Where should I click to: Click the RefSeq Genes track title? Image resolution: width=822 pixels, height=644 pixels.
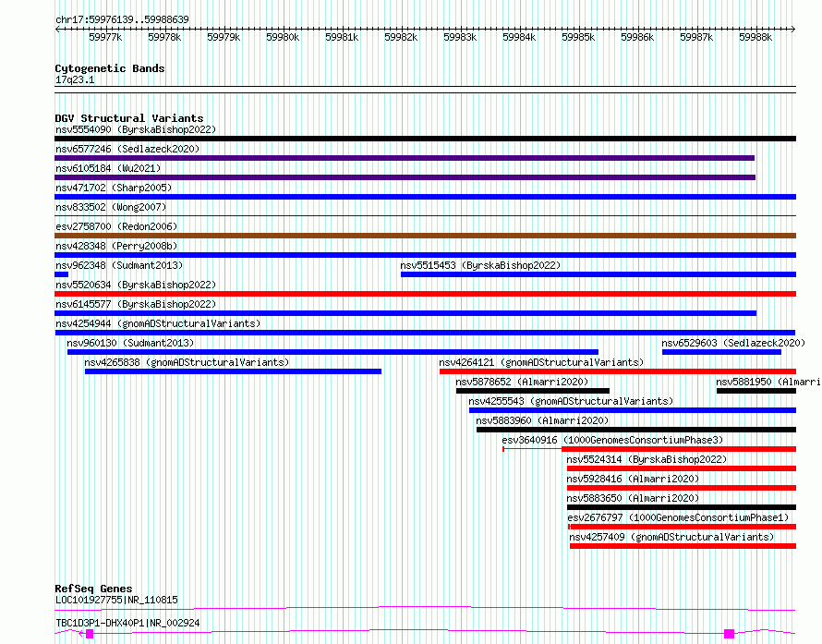(x=93, y=589)
